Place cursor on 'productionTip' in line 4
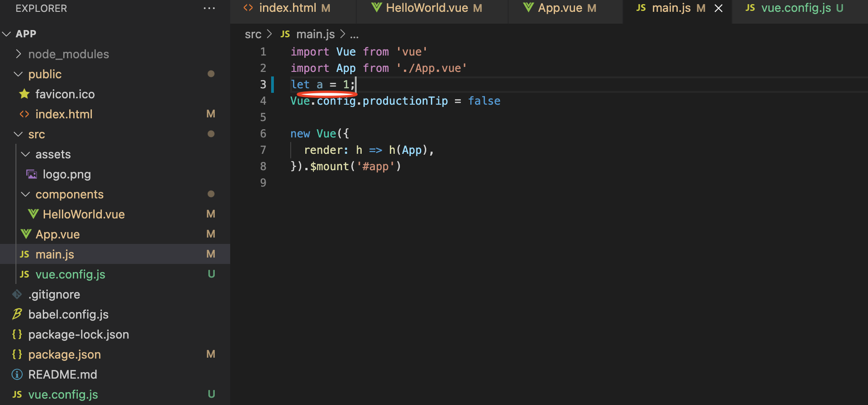Screen dimensions: 868x405 pos(405,101)
